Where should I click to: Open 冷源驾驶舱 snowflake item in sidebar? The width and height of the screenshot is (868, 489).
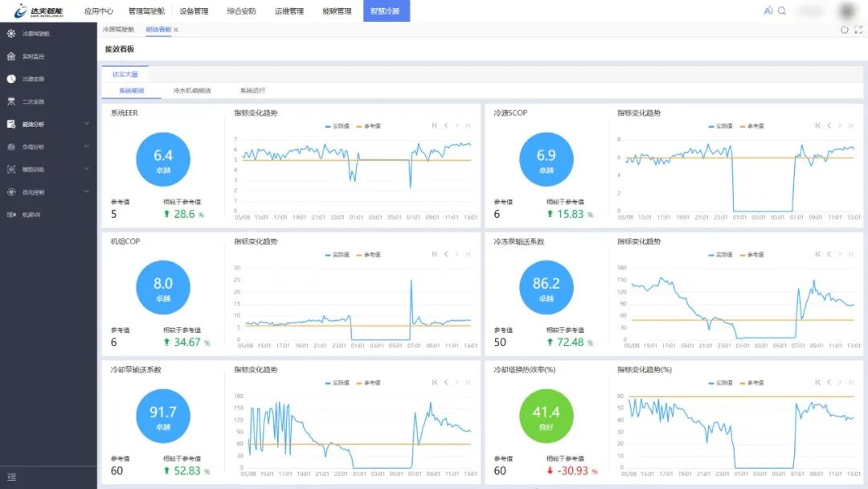pos(35,34)
